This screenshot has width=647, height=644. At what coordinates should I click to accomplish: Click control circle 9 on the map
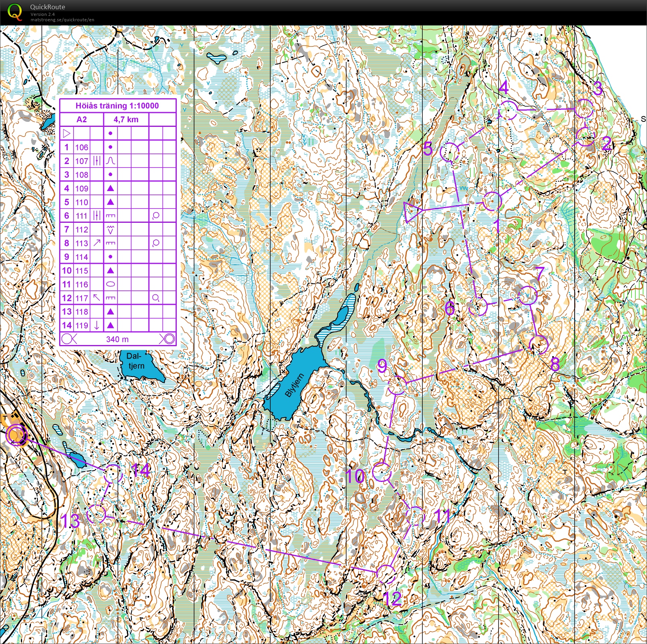(397, 385)
